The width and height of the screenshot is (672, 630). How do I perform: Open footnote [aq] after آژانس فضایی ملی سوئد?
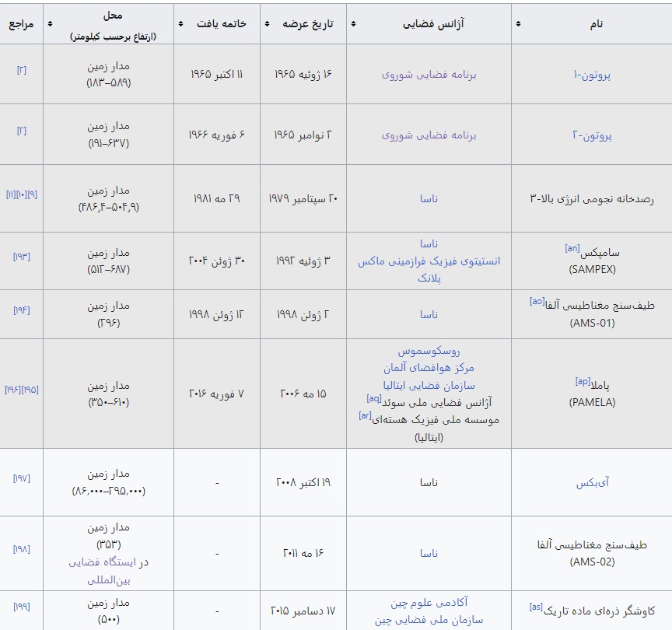click(373, 398)
